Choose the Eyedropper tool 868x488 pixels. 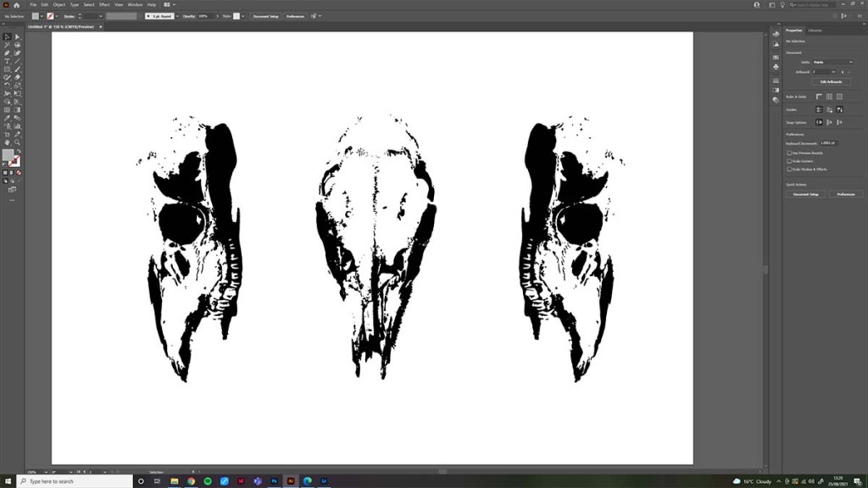(7, 117)
